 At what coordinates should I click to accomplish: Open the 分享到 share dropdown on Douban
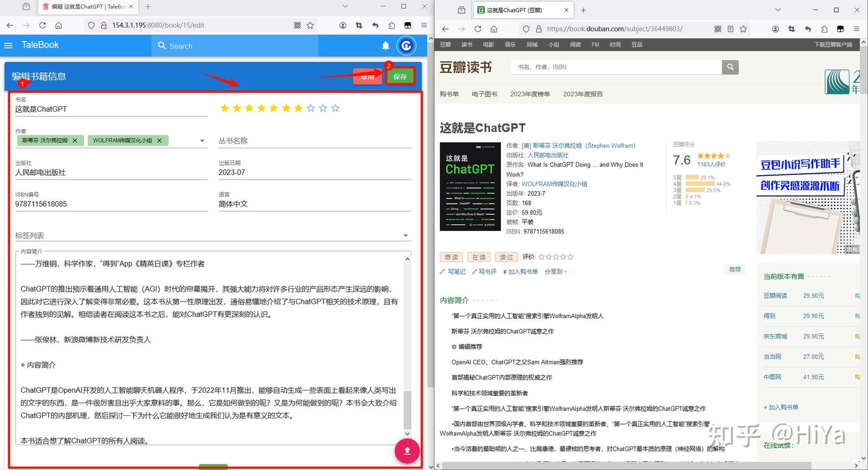(x=556, y=272)
